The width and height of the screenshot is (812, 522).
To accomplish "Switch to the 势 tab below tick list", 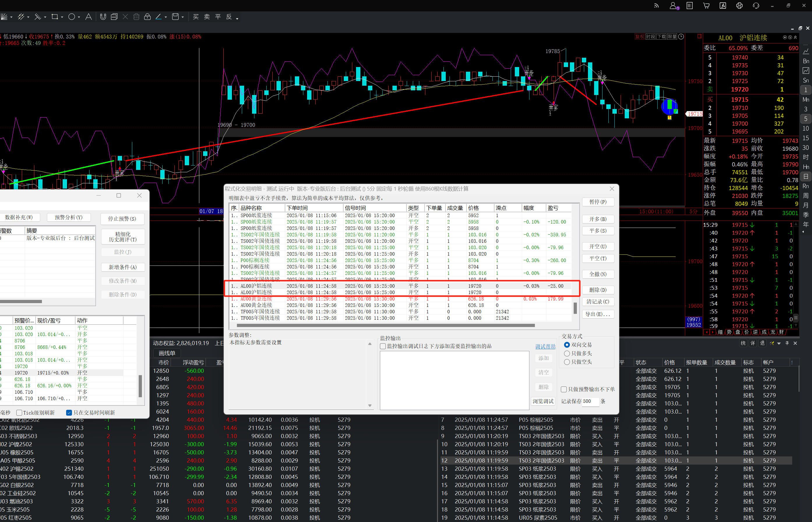I will click(x=729, y=332).
